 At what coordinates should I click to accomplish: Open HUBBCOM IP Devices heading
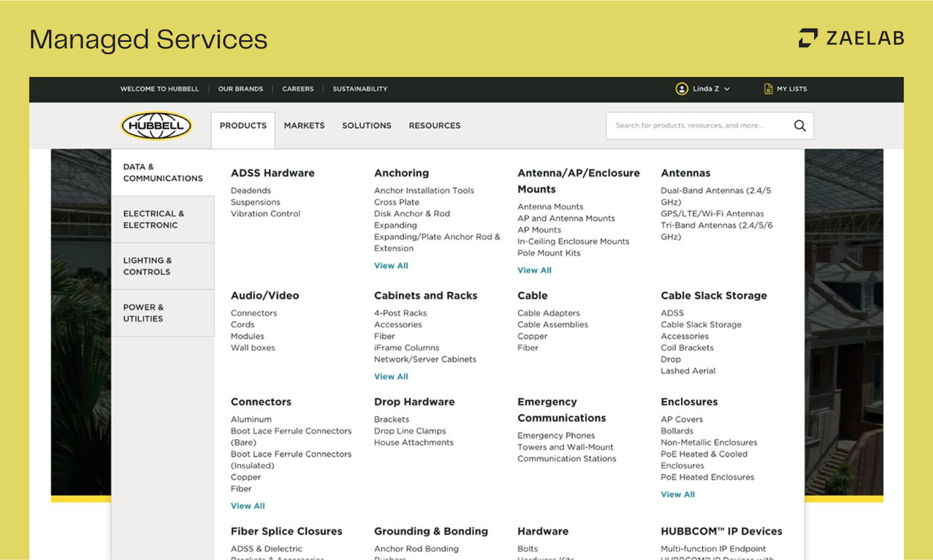(x=721, y=531)
